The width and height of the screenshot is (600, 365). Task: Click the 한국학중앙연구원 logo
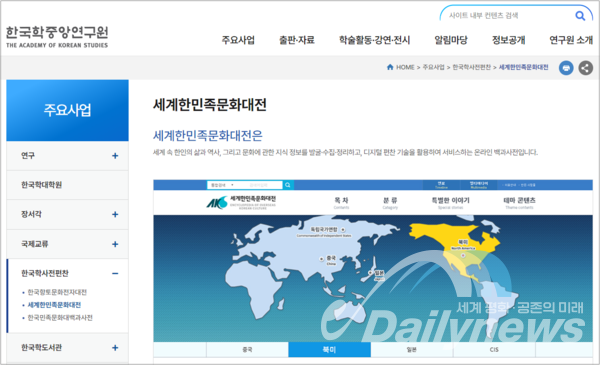(57, 37)
